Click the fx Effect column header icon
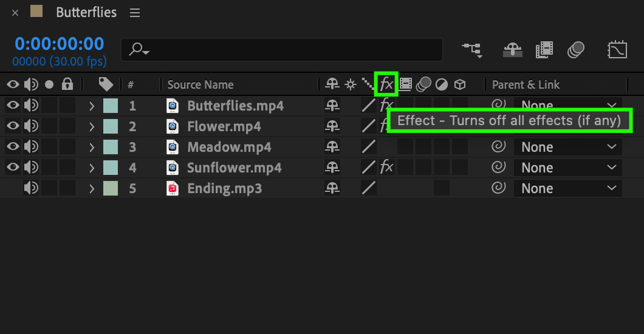 (386, 84)
